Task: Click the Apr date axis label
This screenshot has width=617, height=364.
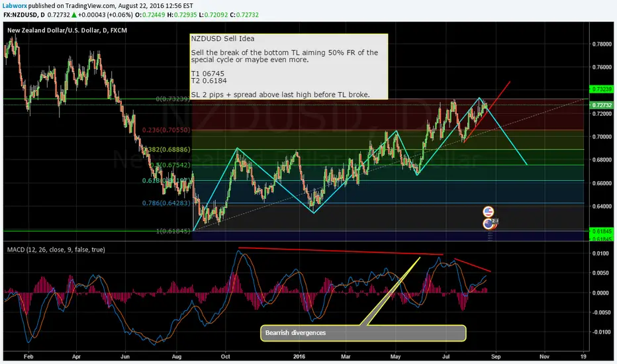Action: pos(76,357)
